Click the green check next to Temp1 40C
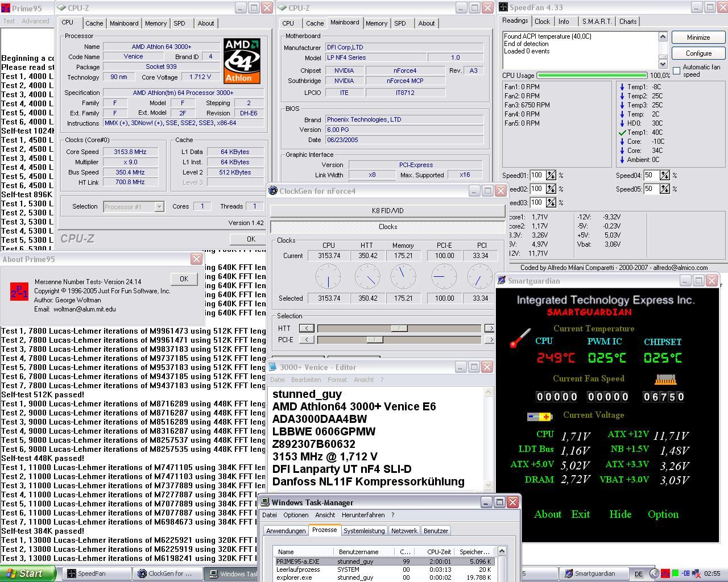 [x=622, y=132]
